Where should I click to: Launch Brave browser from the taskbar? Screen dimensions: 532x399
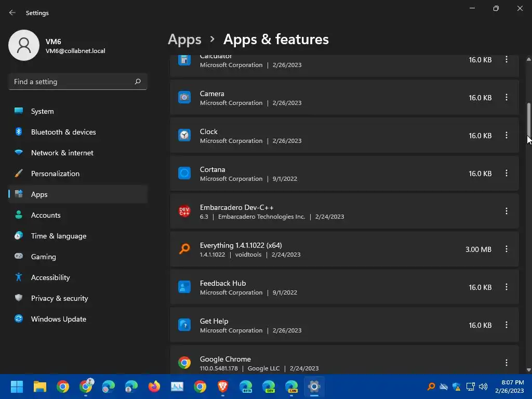tap(222, 387)
